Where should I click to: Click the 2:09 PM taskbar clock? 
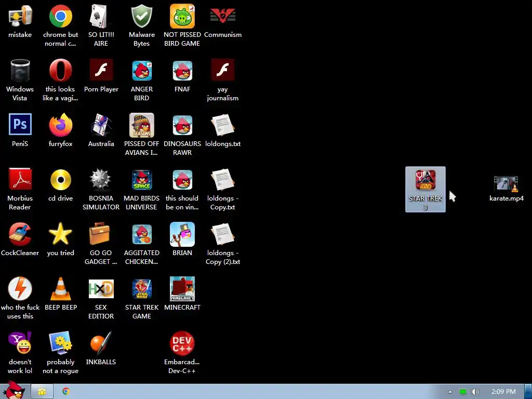[503, 392]
